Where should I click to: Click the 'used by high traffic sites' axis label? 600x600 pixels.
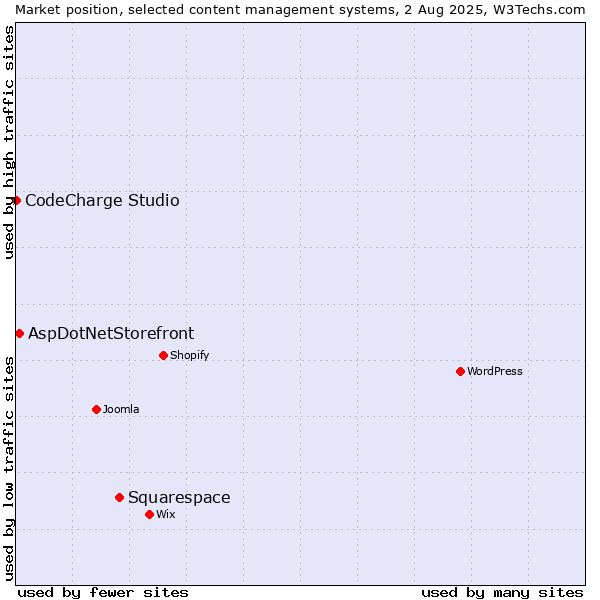coord(8,142)
